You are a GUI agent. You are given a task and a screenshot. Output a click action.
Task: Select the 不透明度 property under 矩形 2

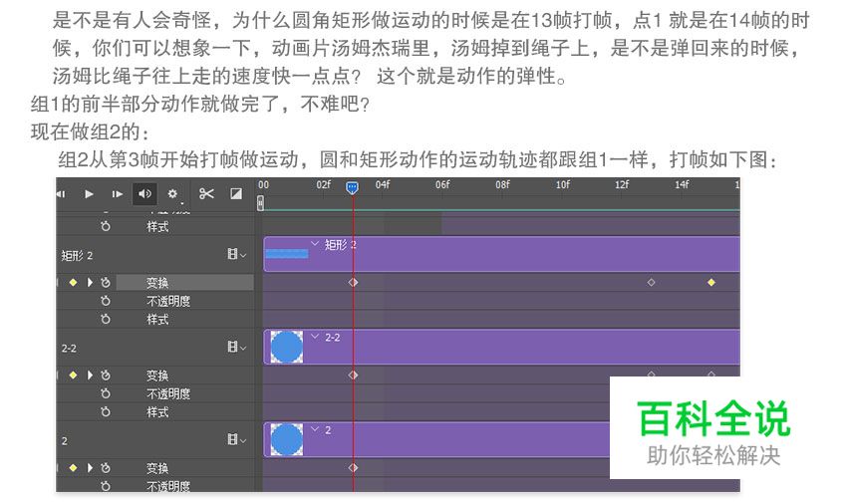(168, 301)
